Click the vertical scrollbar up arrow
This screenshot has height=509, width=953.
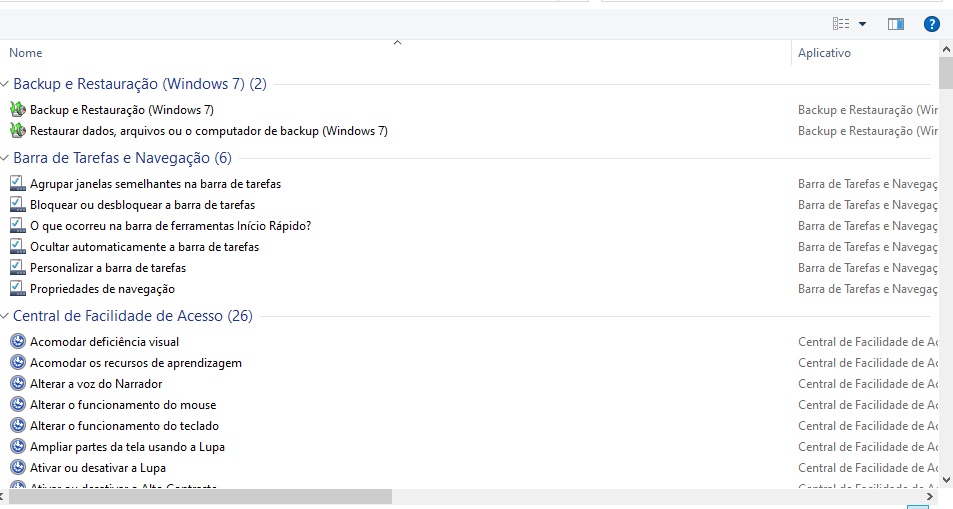946,49
